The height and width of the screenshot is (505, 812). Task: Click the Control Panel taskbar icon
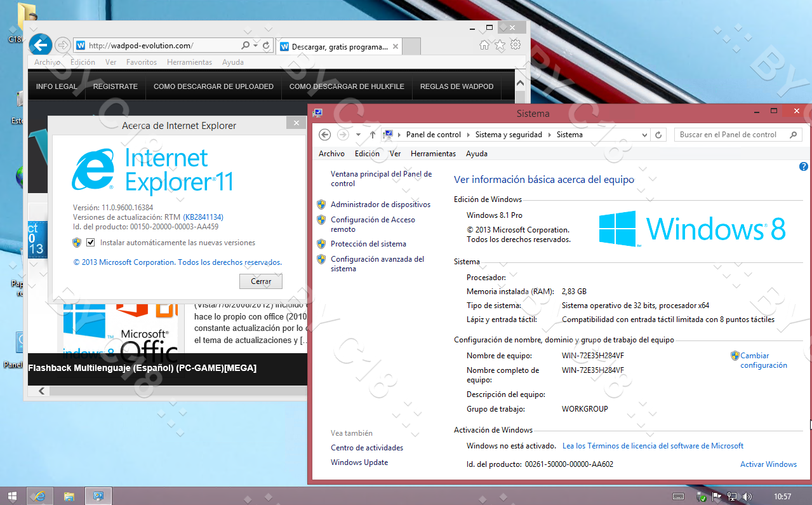[x=98, y=496]
